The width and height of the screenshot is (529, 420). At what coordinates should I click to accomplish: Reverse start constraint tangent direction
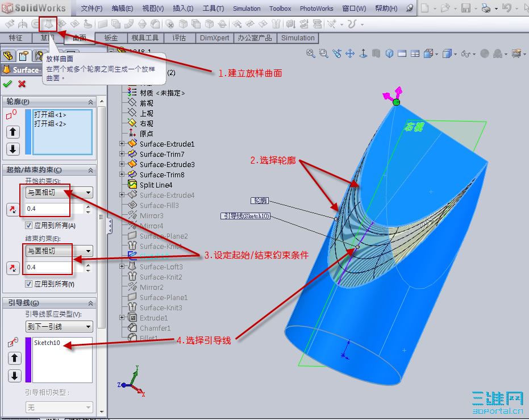pos(13,210)
